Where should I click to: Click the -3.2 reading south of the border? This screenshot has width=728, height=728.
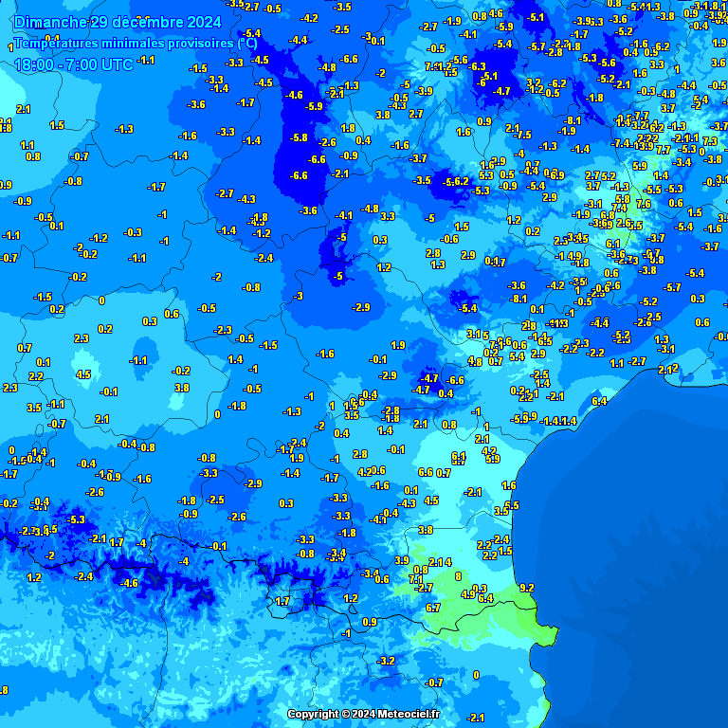click(386, 660)
